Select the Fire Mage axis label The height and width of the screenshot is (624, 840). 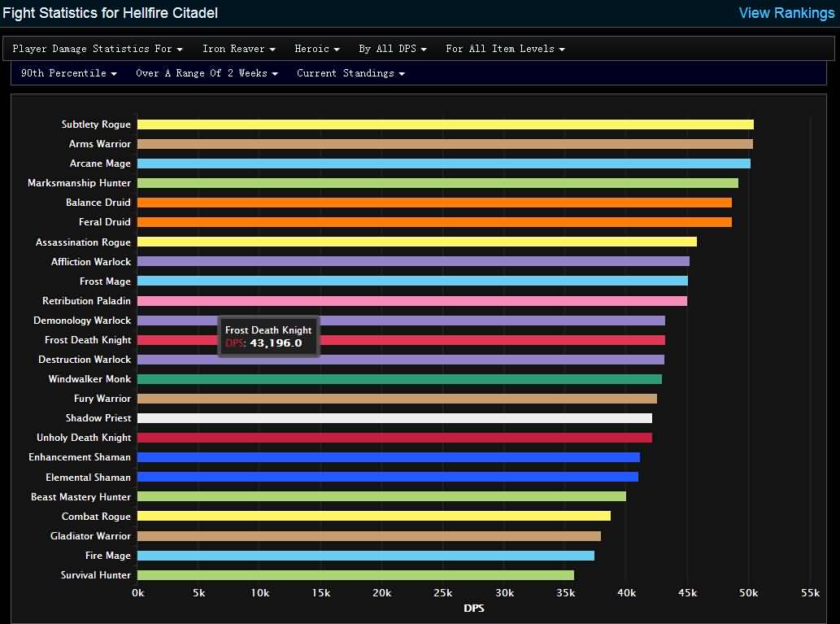107,556
